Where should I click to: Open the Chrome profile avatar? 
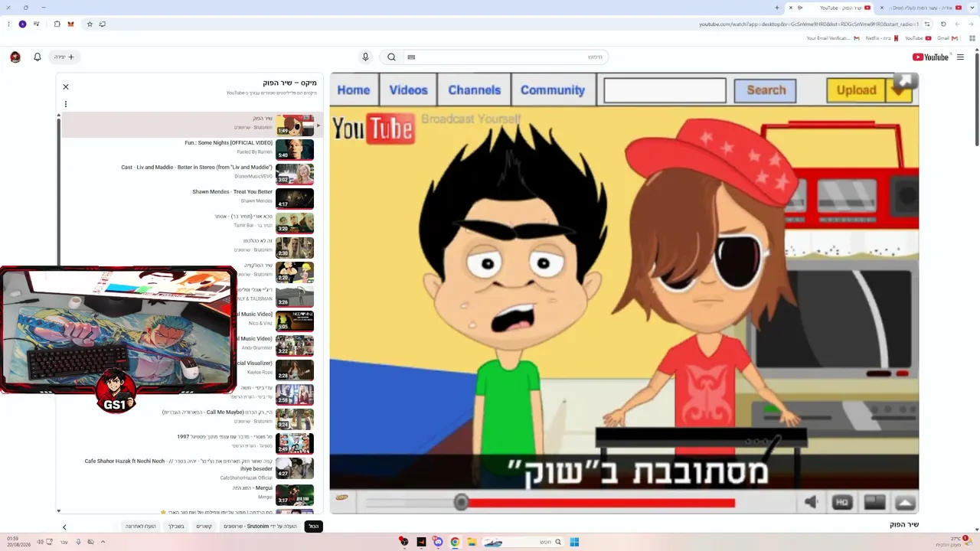point(22,24)
